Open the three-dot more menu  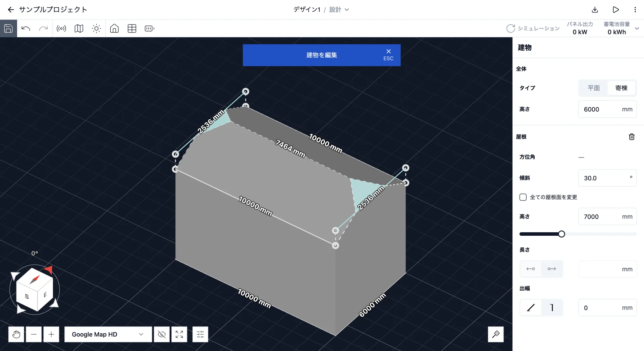click(x=635, y=9)
